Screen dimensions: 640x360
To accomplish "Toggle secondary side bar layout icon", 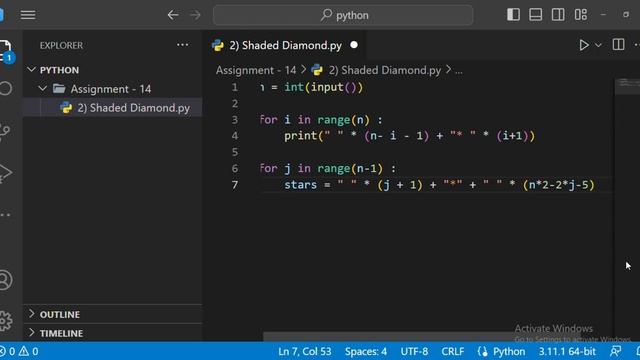I will (558, 15).
